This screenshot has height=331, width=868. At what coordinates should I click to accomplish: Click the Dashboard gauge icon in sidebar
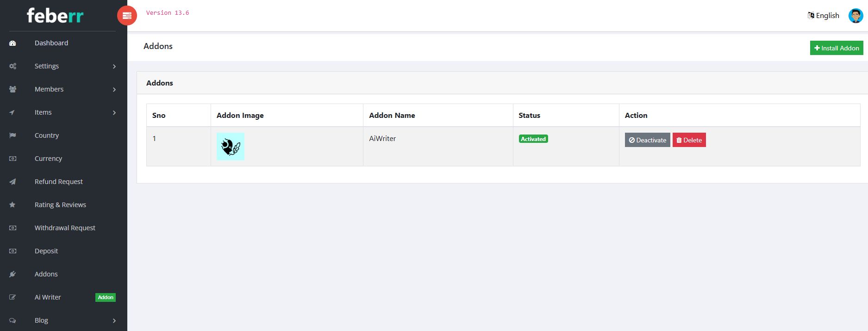click(x=12, y=43)
